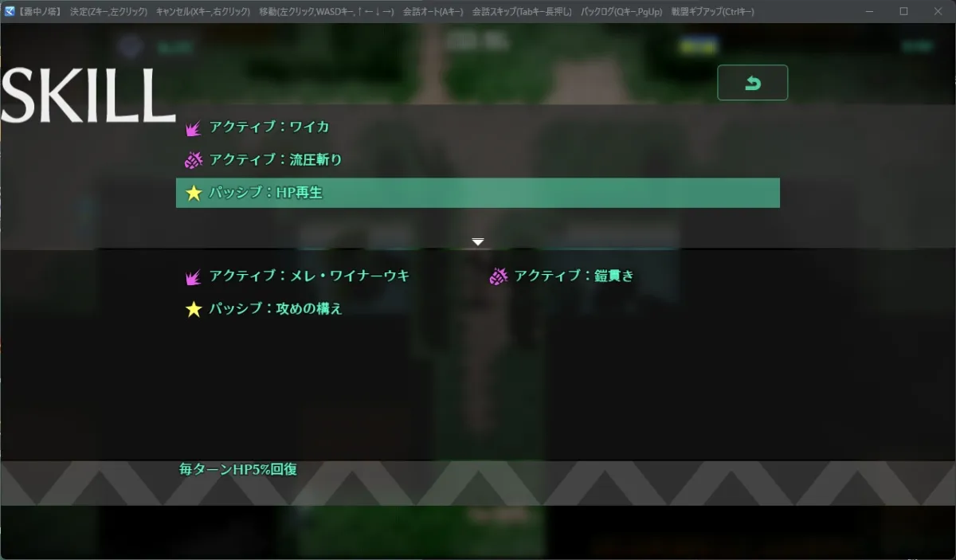Click the game icon in the title bar
This screenshot has width=956, height=560.
point(9,12)
